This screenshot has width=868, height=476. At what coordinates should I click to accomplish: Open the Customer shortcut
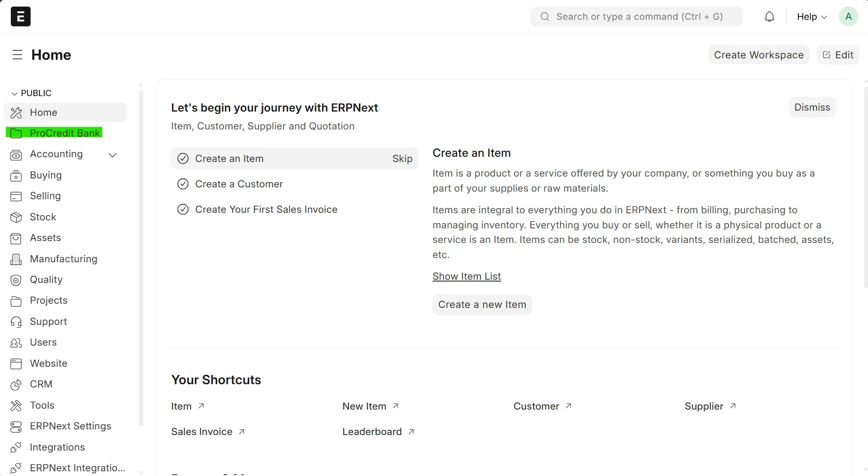[x=543, y=406]
